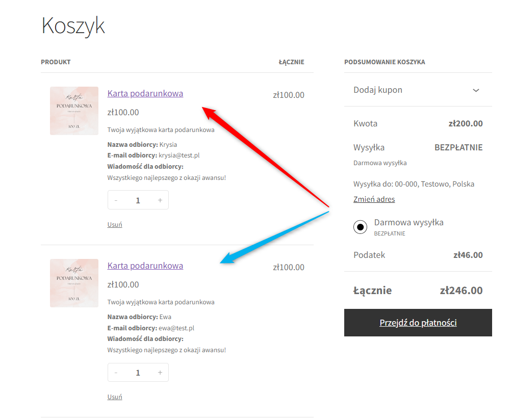Decrease quantity for Krysia's gift card
Viewport: 512px width, 420px height.
point(116,200)
